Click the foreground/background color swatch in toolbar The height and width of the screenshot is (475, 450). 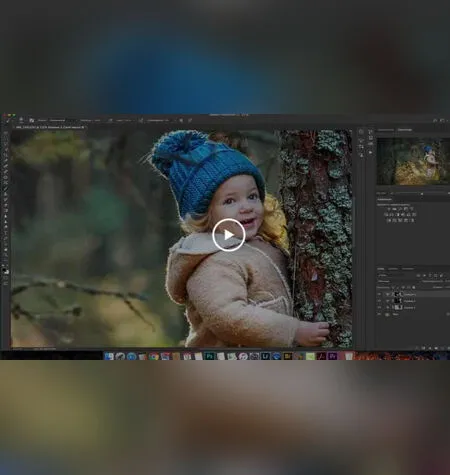[6, 271]
